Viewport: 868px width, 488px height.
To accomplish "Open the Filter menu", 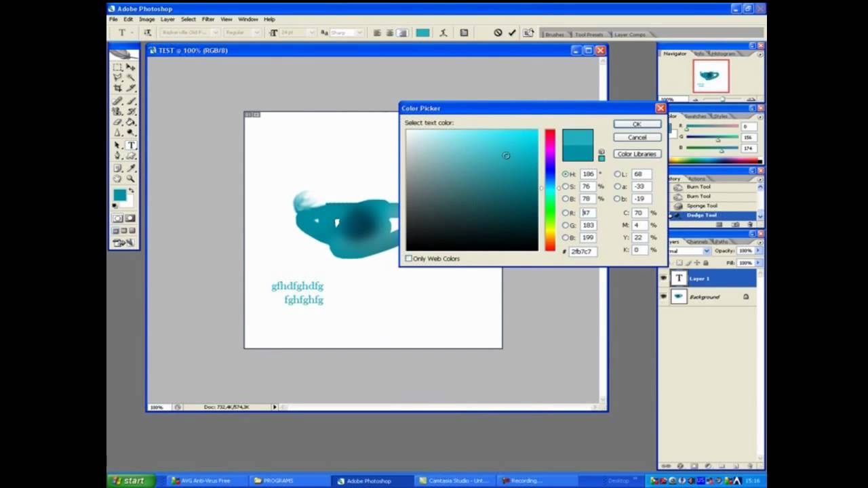I will (208, 19).
